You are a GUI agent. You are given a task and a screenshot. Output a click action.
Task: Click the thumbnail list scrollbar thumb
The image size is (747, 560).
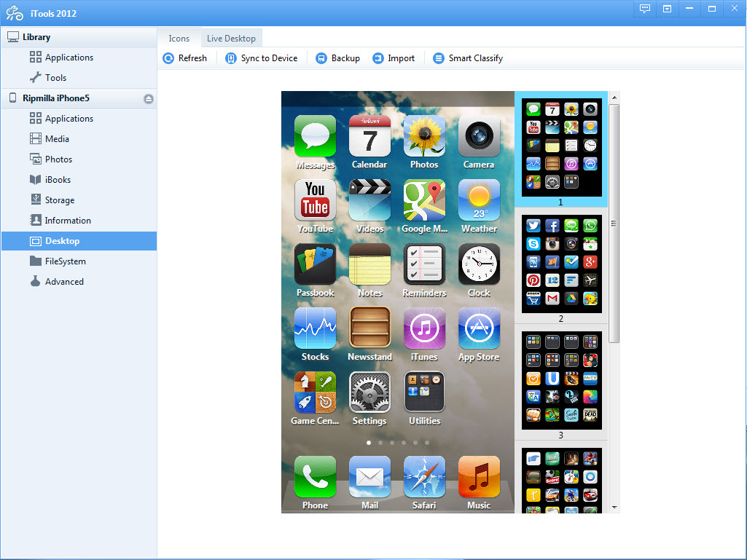(614, 224)
